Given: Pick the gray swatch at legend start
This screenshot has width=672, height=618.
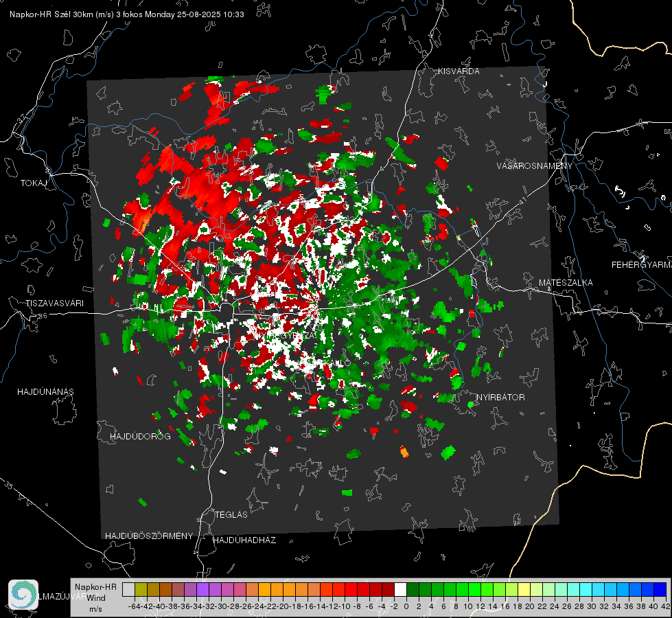Looking at the screenshot, I should [x=128, y=589].
